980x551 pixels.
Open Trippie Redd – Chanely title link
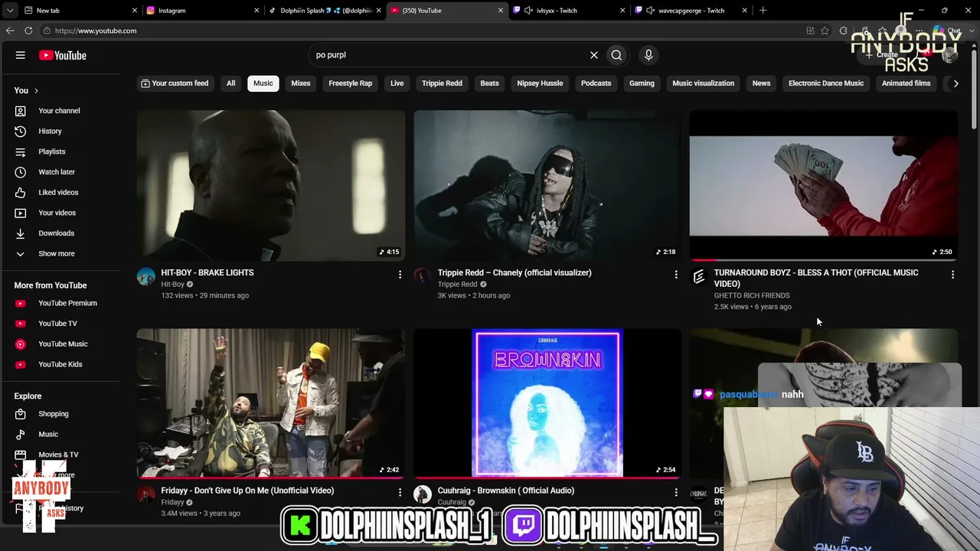514,272
